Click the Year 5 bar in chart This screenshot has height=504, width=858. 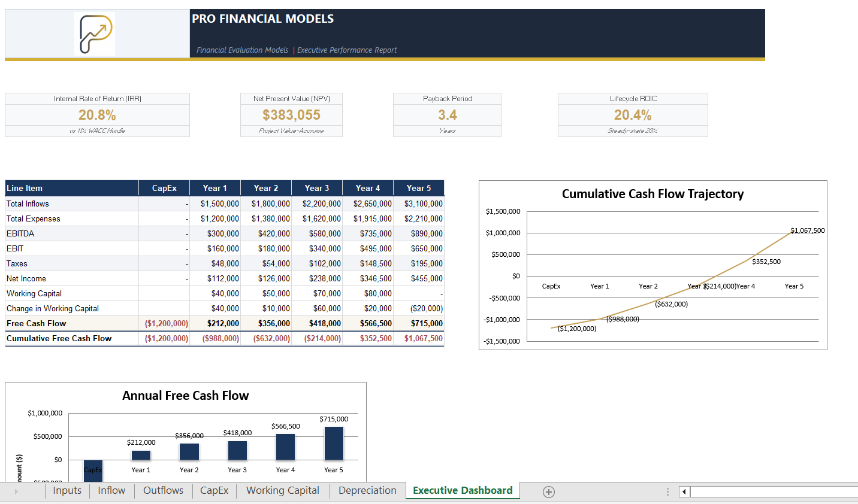tap(334, 443)
